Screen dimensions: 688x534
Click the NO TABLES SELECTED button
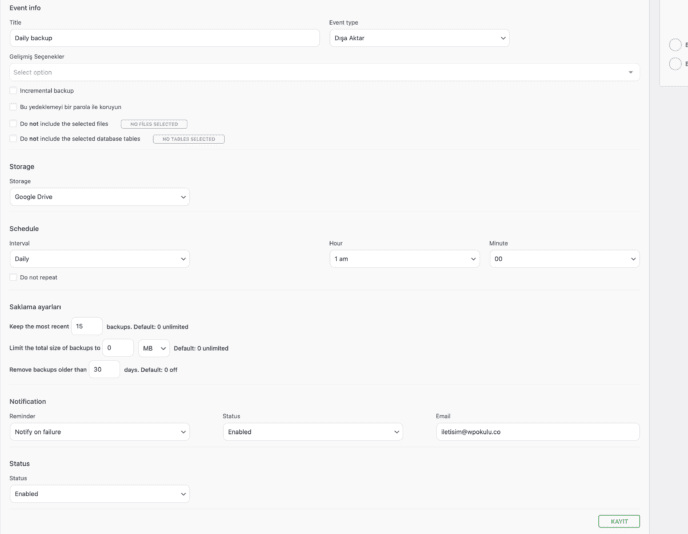(188, 139)
